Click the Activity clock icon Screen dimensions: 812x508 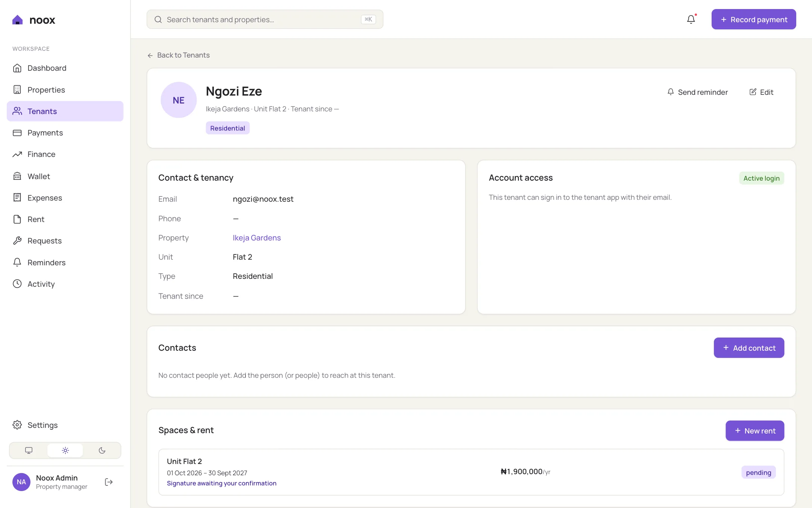point(17,284)
